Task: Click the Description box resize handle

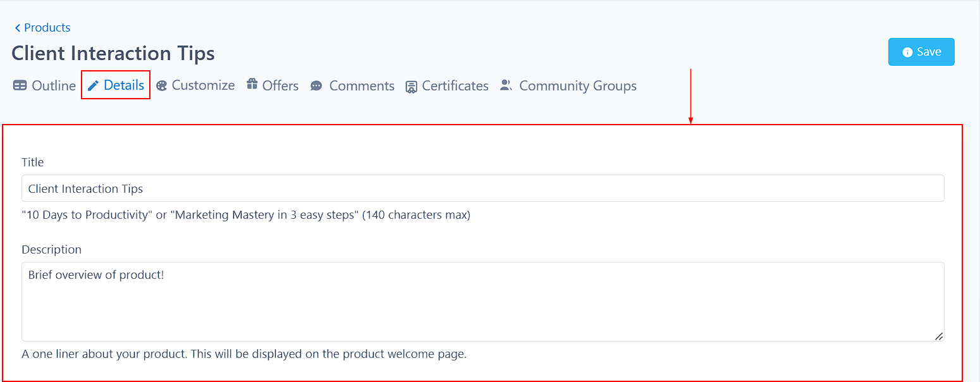Action: click(x=939, y=336)
